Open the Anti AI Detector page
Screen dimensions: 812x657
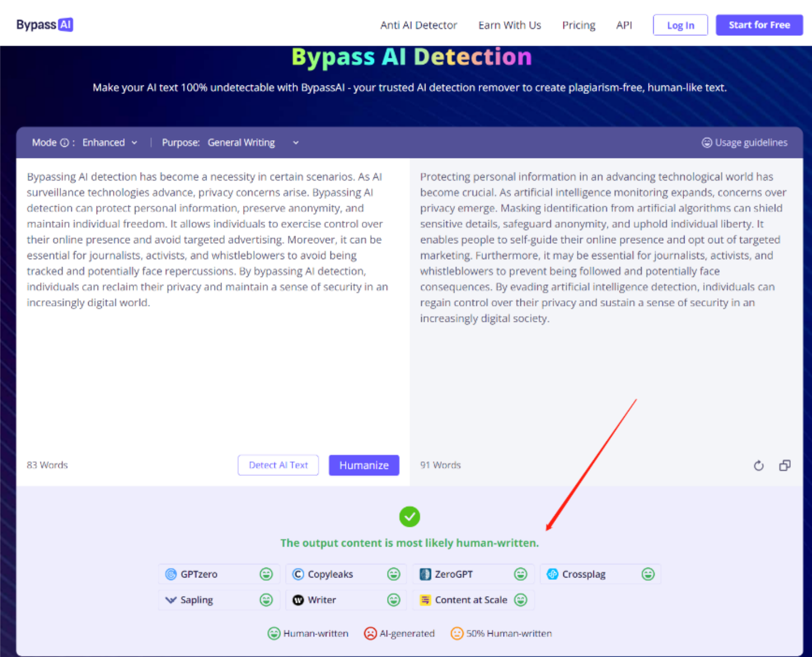[419, 25]
